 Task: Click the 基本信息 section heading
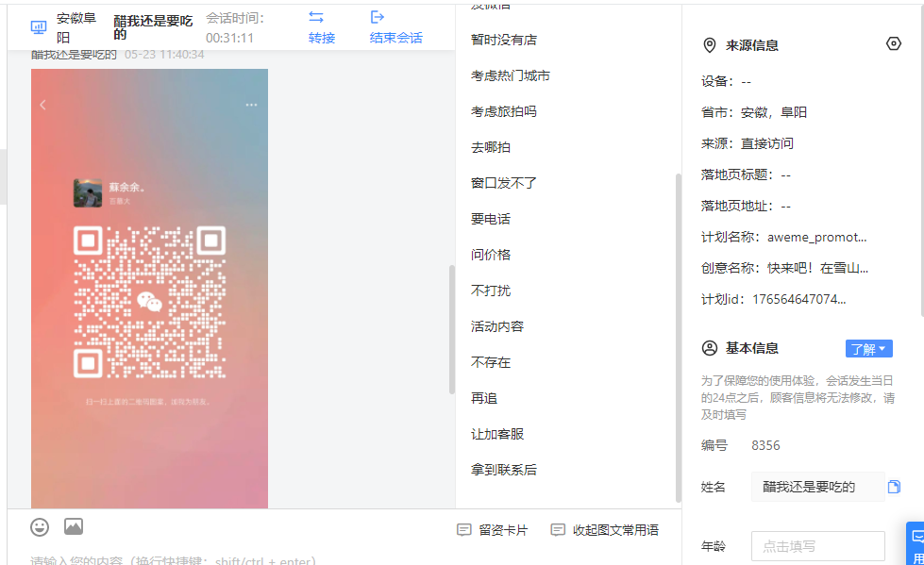752,348
